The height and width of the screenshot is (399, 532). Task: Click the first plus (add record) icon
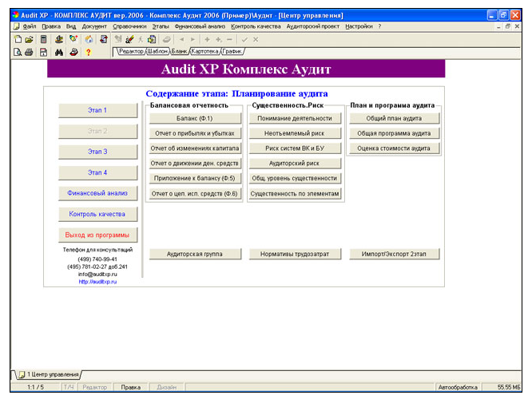pyautogui.click(x=207, y=39)
